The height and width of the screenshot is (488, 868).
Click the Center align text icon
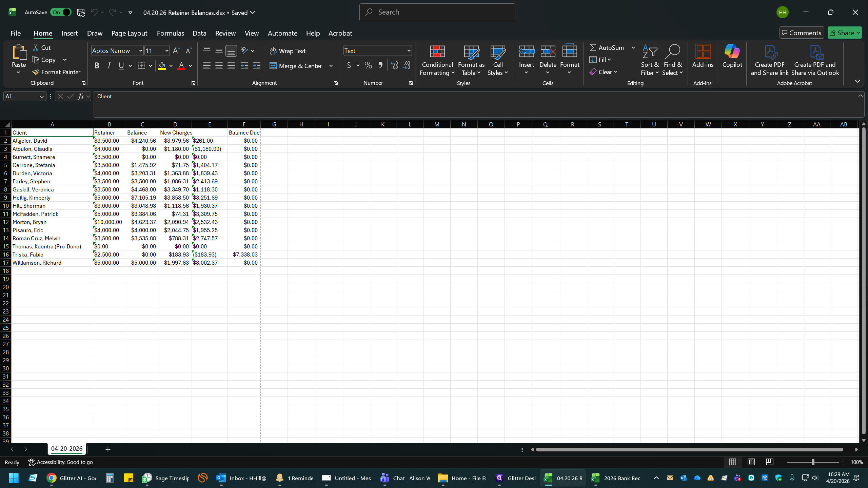[x=219, y=66]
